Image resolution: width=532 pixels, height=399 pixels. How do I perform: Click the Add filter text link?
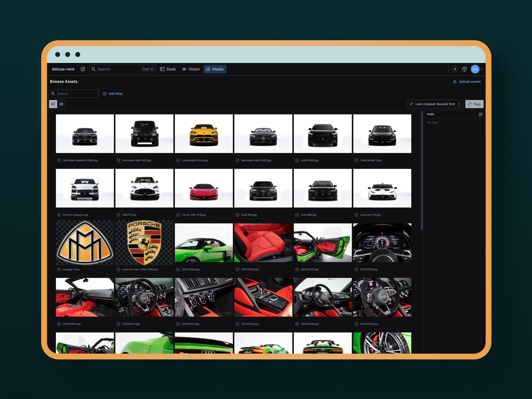tap(116, 94)
